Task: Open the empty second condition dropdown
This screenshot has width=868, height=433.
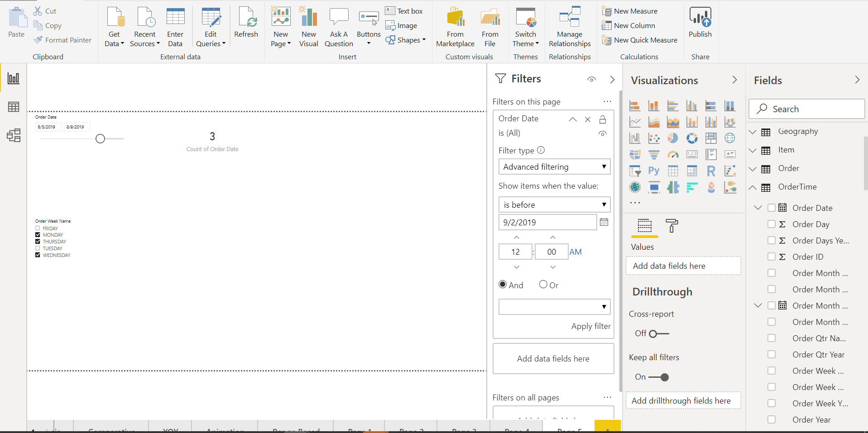Action: (554, 307)
